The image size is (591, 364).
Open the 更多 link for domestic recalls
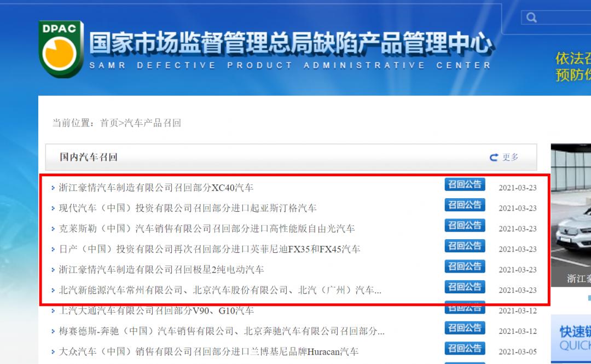[511, 157]
